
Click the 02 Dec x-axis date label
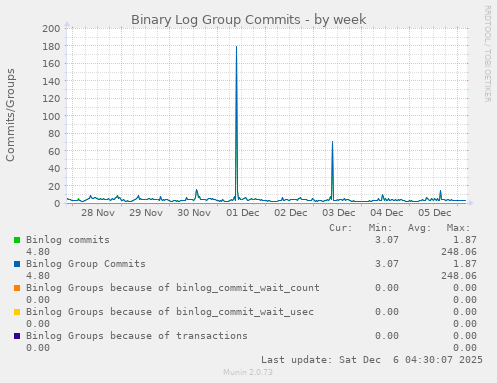coord(291,213)
